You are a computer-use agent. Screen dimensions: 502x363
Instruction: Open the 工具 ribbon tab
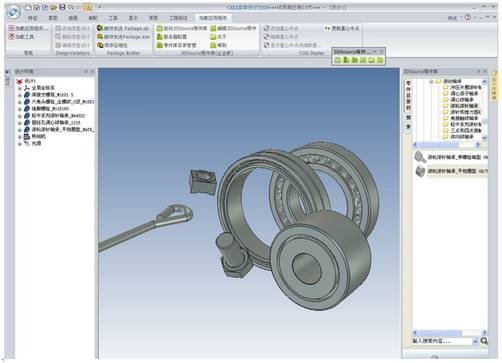click(113, 18)
